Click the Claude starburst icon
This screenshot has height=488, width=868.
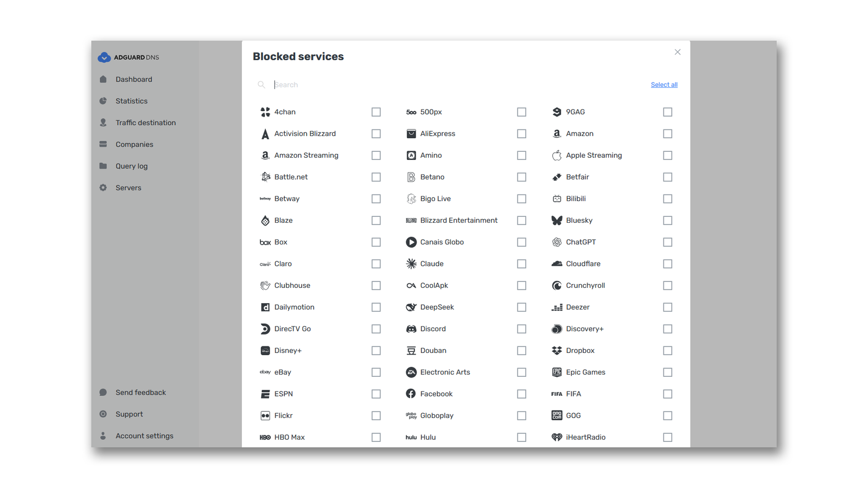[x=411, y=264]
